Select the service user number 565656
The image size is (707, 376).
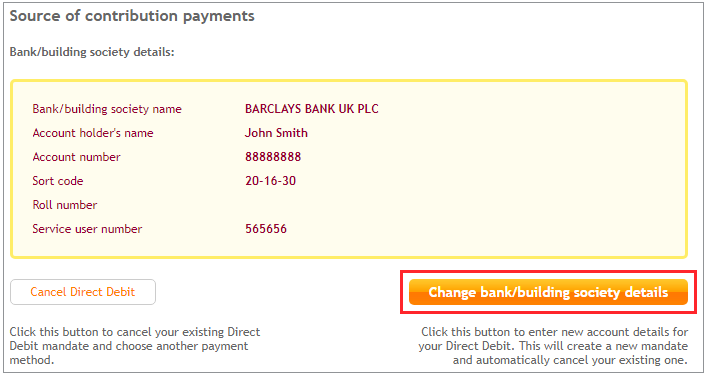click(266, 229)
